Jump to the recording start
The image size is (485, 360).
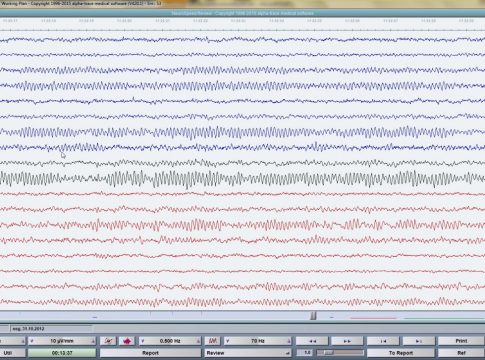(383, 341)
